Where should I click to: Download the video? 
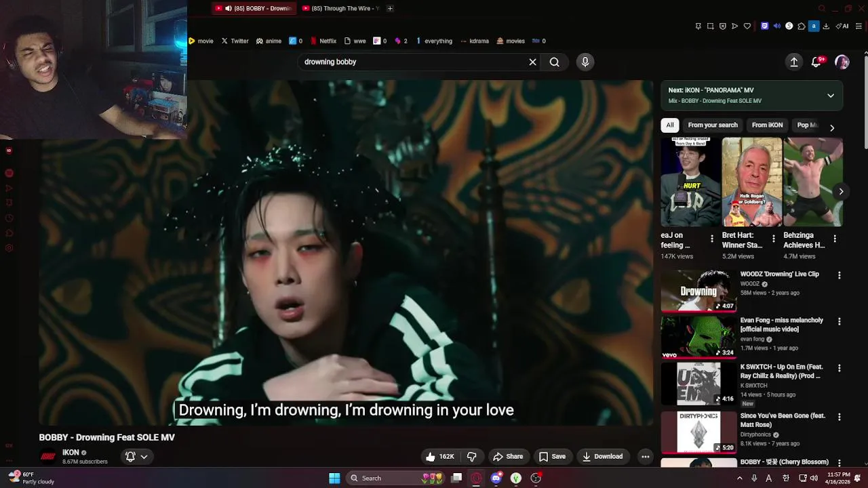pyautogui.click(x=602, y=457)
